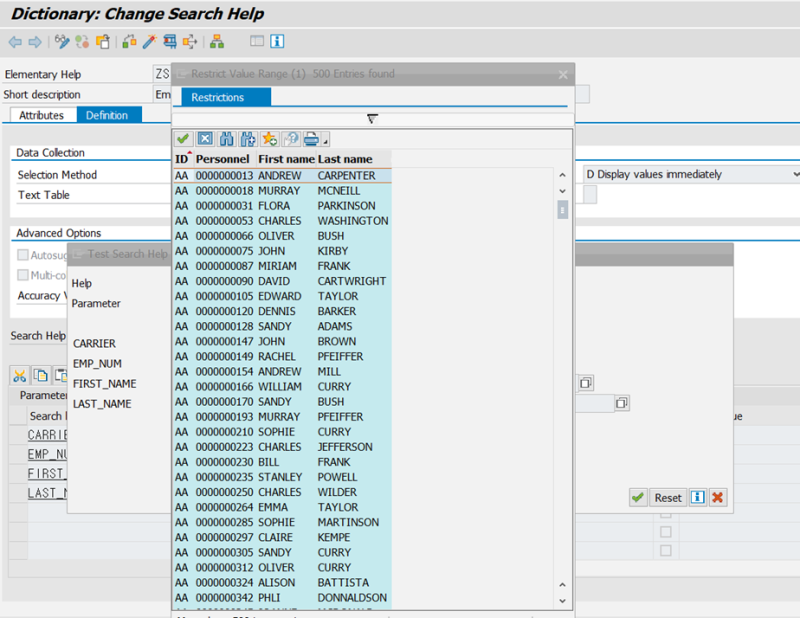
Task: Open Find with the binoculars icon
Action: click(226, 138)
